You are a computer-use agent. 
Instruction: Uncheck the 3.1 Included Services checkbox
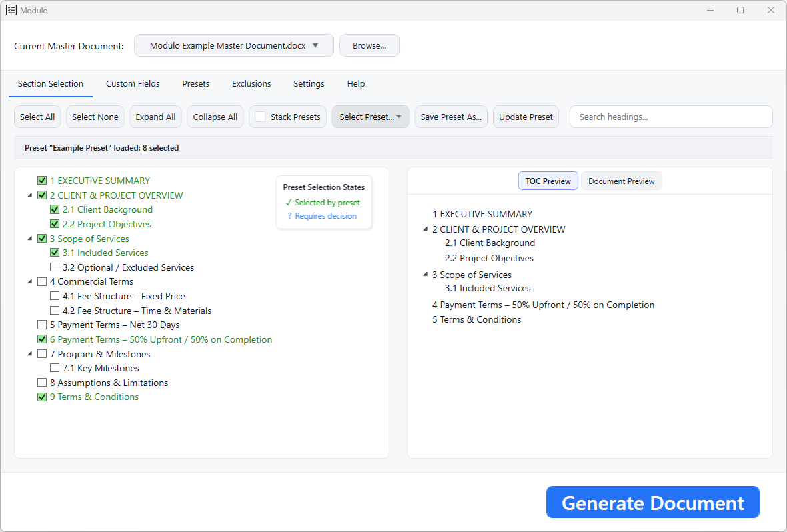(x=55, y=253)
